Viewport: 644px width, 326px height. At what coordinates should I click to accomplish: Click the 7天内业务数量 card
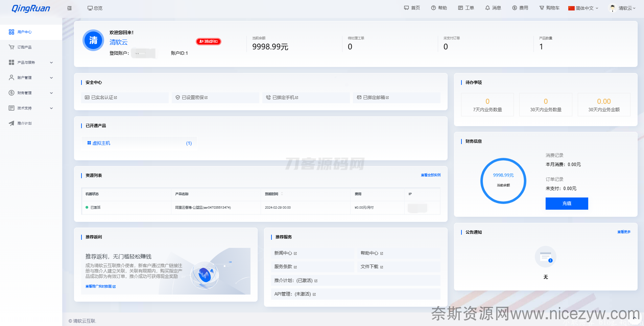click(487, 105)
